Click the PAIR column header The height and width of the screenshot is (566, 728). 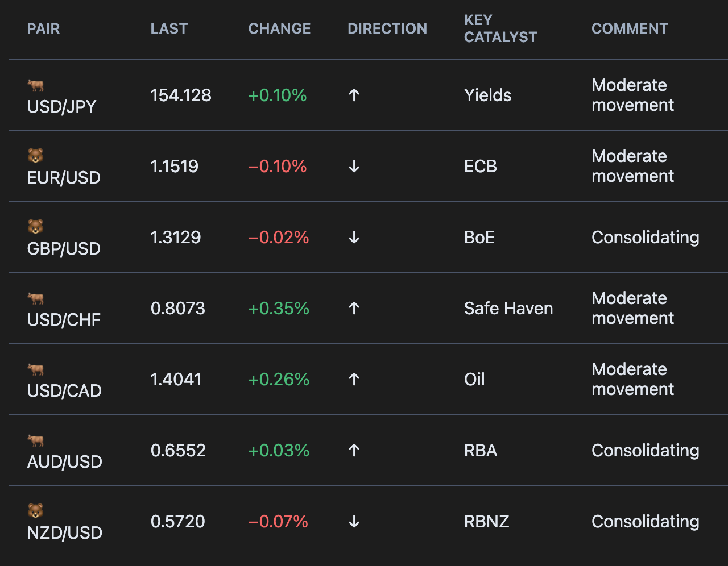[43, 28]
